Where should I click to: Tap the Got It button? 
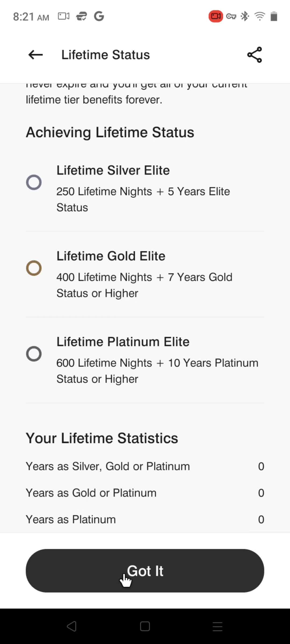[145, 571]
